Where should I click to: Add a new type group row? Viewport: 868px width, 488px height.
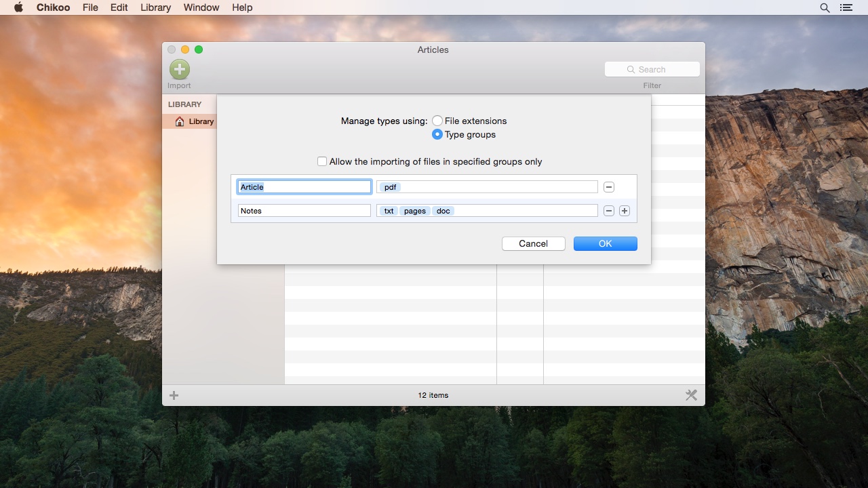(625, 211)
